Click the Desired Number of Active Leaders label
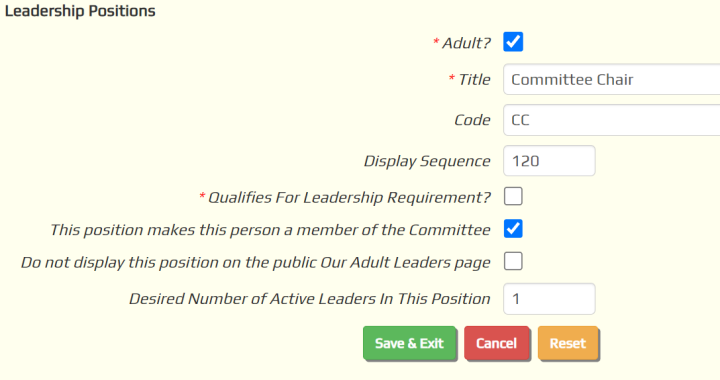720x380 pixels. (309, 299)
